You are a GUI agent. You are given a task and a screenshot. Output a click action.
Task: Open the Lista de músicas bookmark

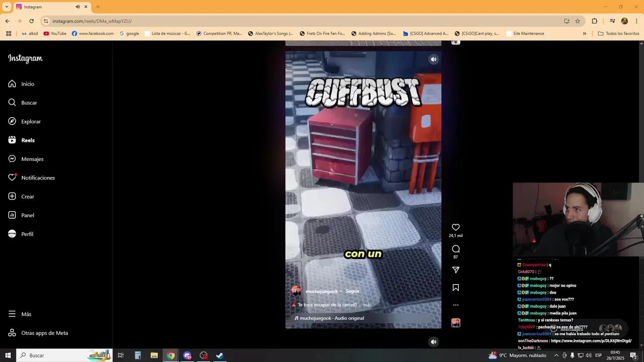pos(168,34)
